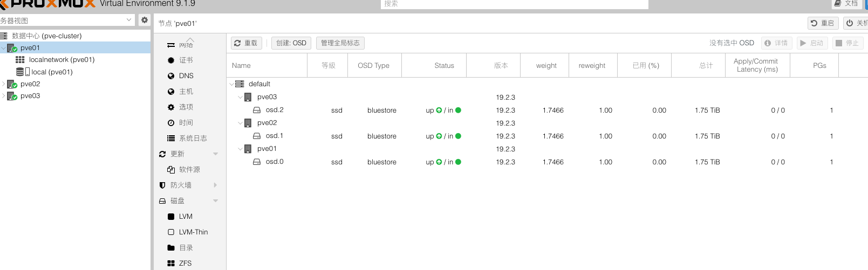
Task: Click the search input field at top
Action: (x=514, y=4)
